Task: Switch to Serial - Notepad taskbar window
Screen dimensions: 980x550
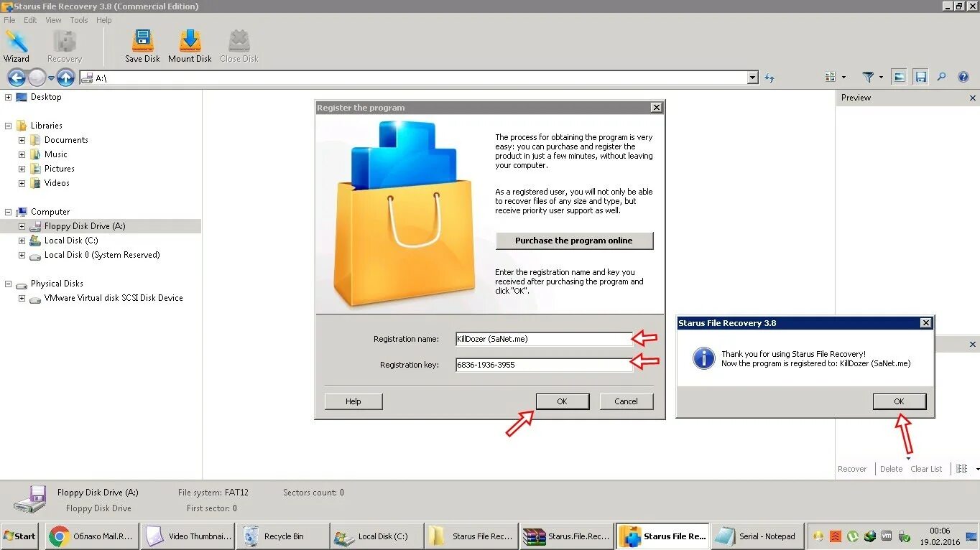Action: pos(757,536)
